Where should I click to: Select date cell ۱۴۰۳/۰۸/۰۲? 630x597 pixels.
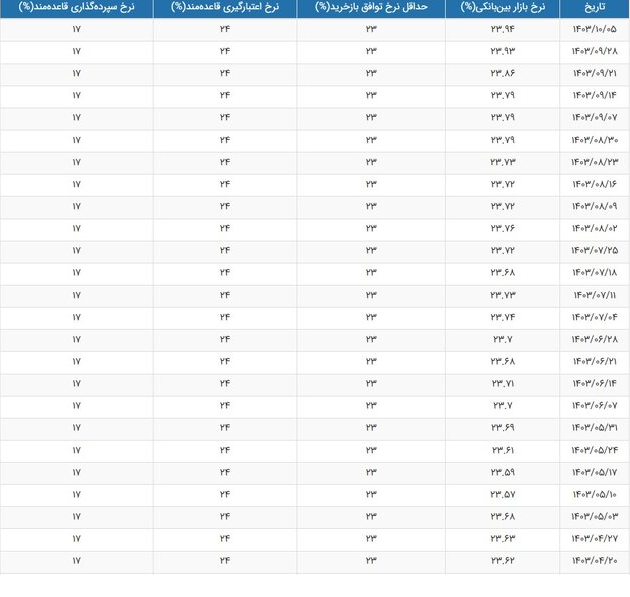pos(594,228)
